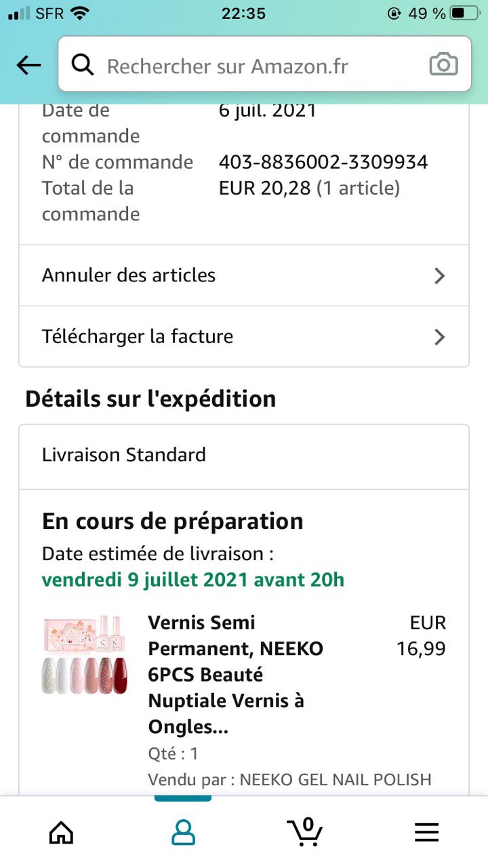This screenshot has height=868, width=488.
Task: Open the camera search icon
Action: pyautogui.click(x=443, y=65)
